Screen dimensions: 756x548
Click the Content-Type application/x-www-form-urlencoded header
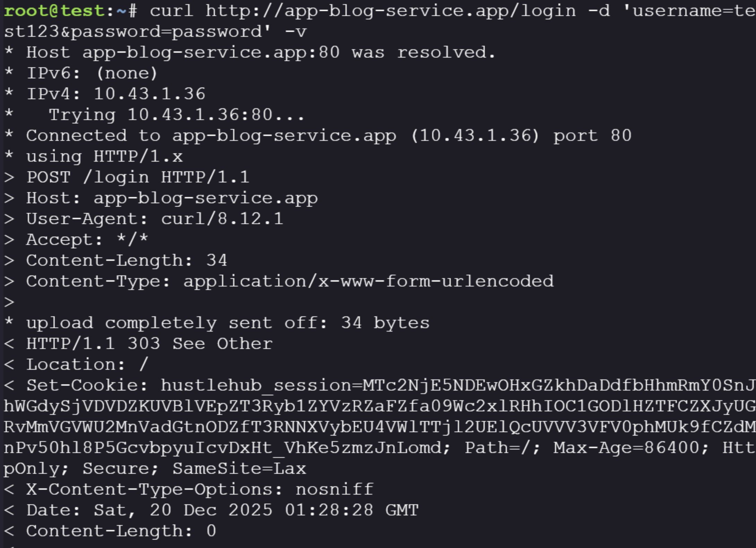pos(290,281)
